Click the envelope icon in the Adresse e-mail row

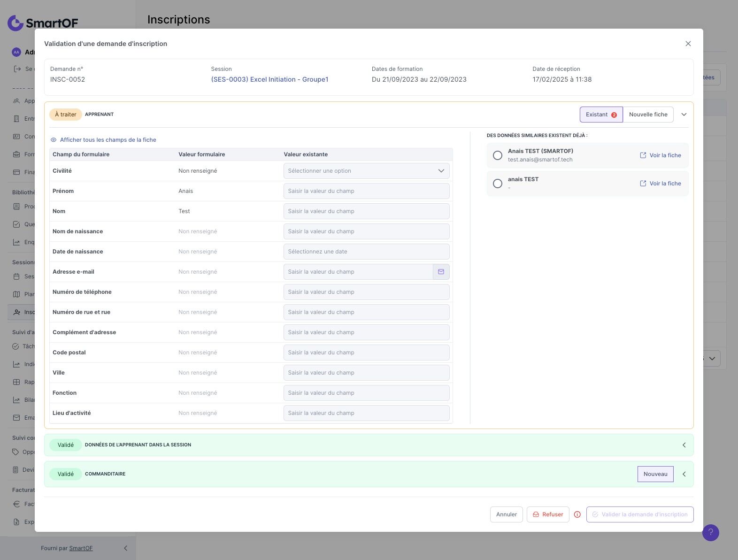[x=441, y=272]
